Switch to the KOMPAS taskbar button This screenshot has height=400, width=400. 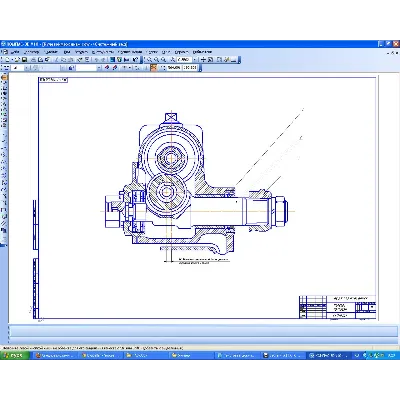(x=329, y=356)
